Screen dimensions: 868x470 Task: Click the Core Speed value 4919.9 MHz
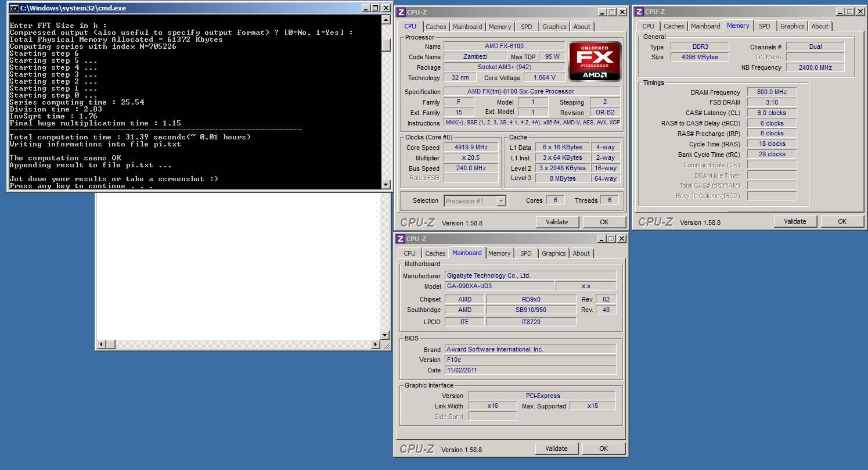coord(471,148)
